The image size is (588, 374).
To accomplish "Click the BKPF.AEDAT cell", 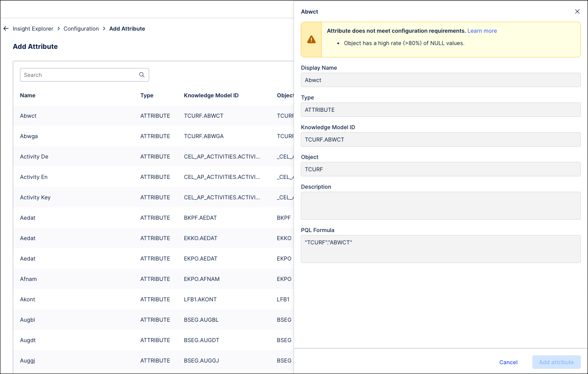I will (x=201, y=218).
